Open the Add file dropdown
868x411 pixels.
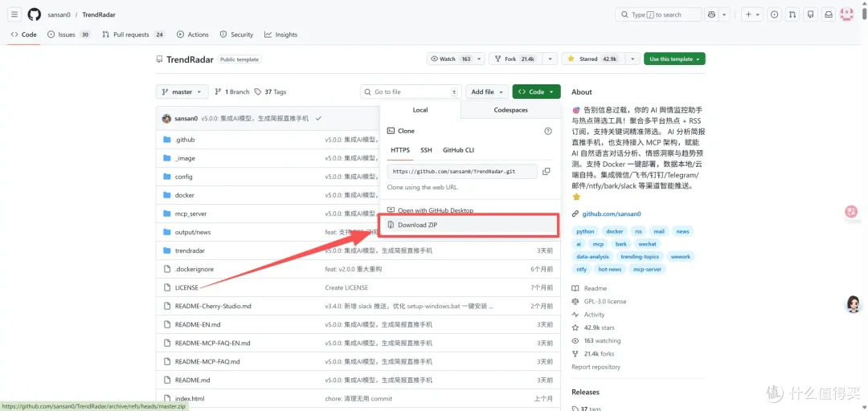486,92
